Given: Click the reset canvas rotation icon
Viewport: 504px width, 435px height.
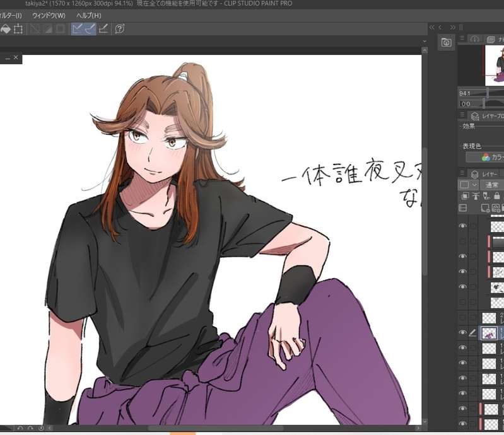Looking at the screenshot, I should (x=41, y=428).
